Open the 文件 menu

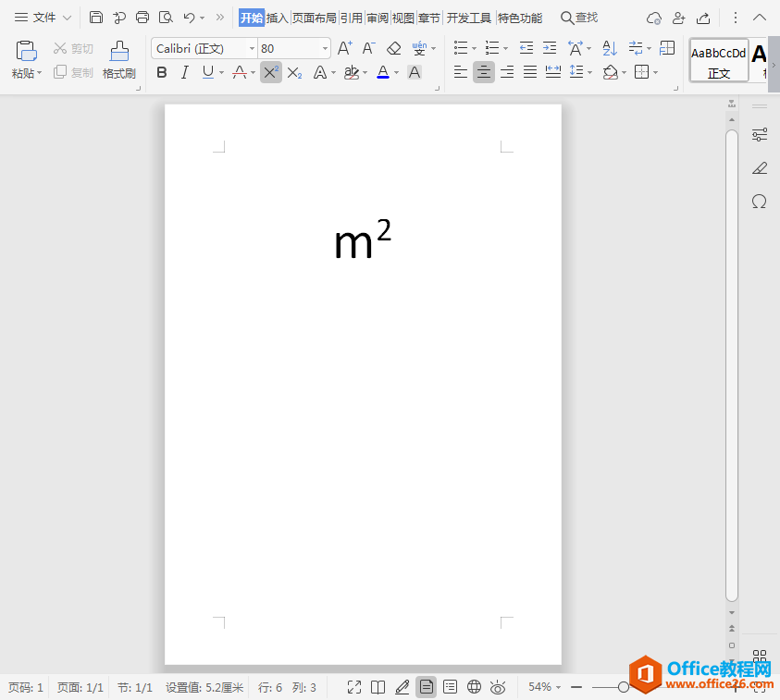pyautogui.click(x=43, y=18)
